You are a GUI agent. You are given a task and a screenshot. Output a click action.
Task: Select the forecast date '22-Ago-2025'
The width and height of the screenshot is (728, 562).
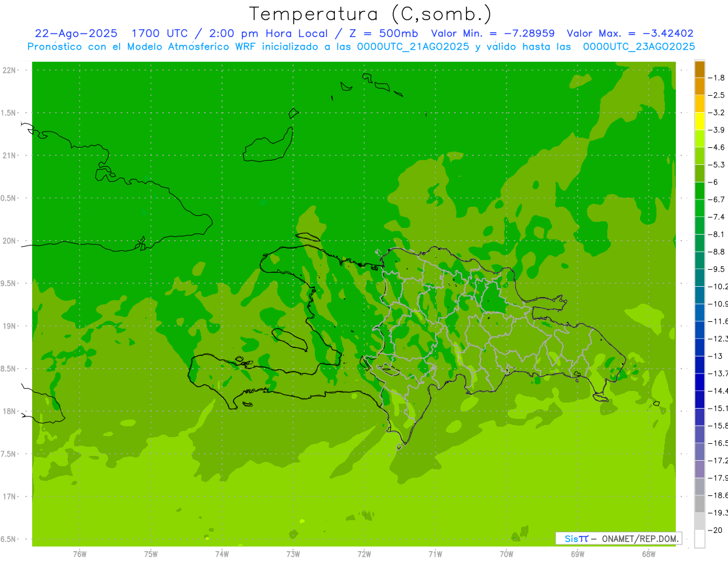tap(75, 33)
